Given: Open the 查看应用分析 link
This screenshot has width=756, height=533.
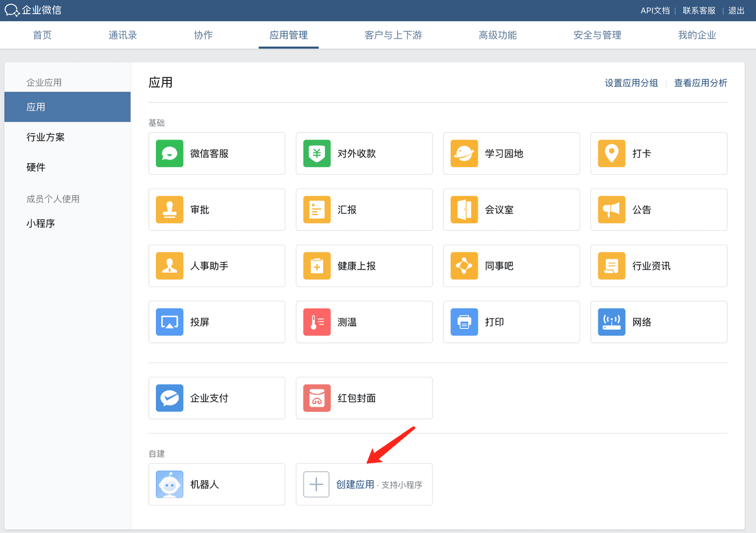Looking at the screenshot, I should (x=701, y=83).
